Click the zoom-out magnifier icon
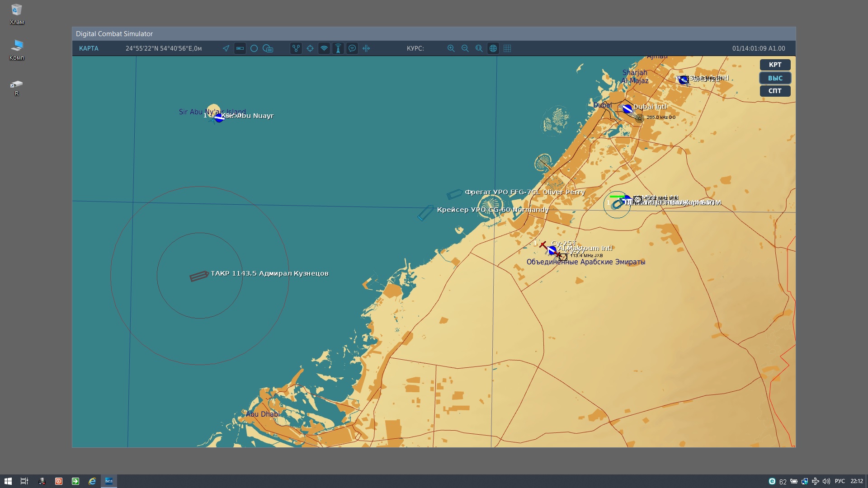 pos(465,48)
